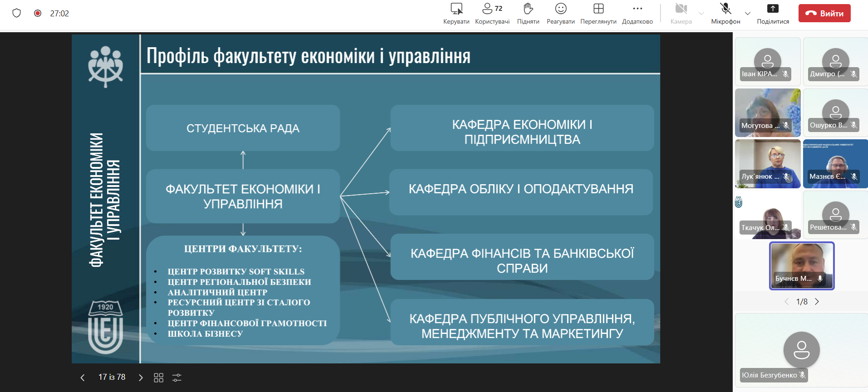Select Мазнєв Є. video tile

(x=835, y=164)
